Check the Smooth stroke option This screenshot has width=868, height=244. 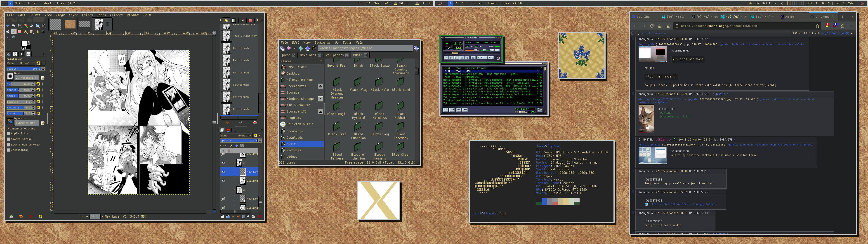click(9, 139)
